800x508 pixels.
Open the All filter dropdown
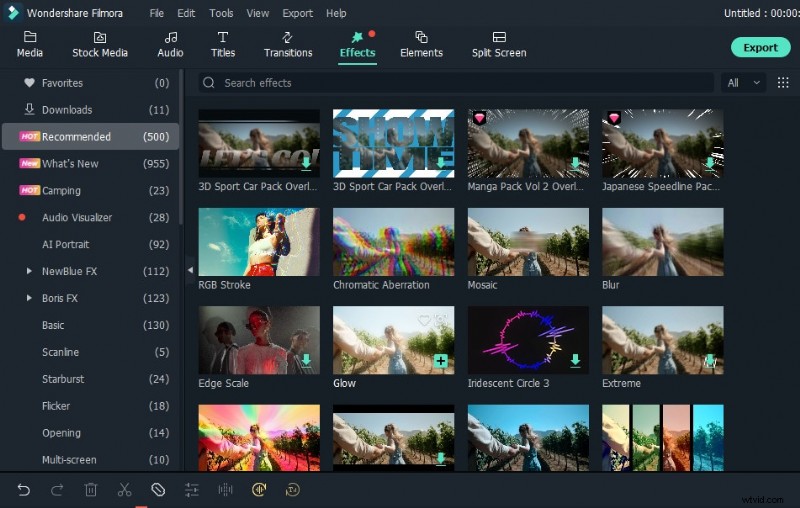[x=743, y=83]
